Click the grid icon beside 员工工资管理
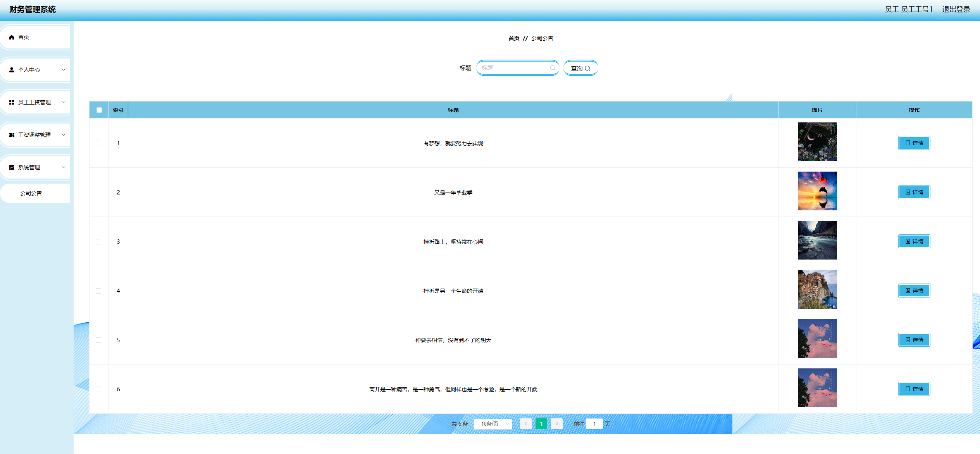980x454 pixels. coord(12,102)
